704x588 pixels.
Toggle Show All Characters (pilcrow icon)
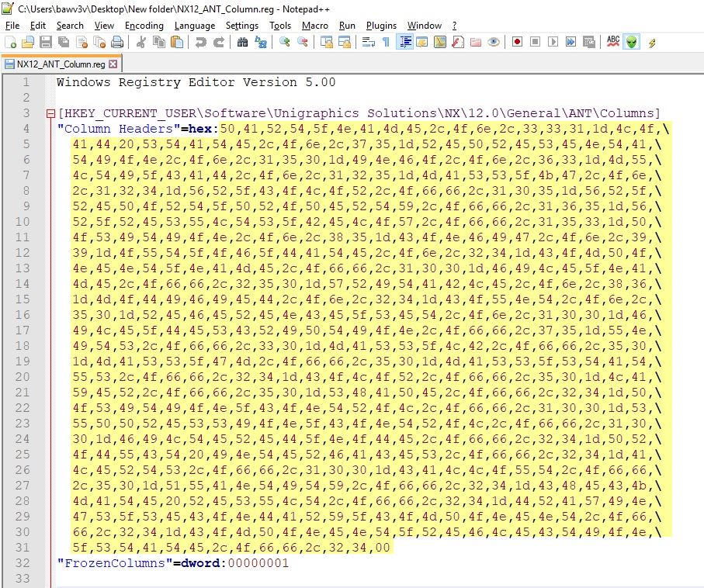384,43
